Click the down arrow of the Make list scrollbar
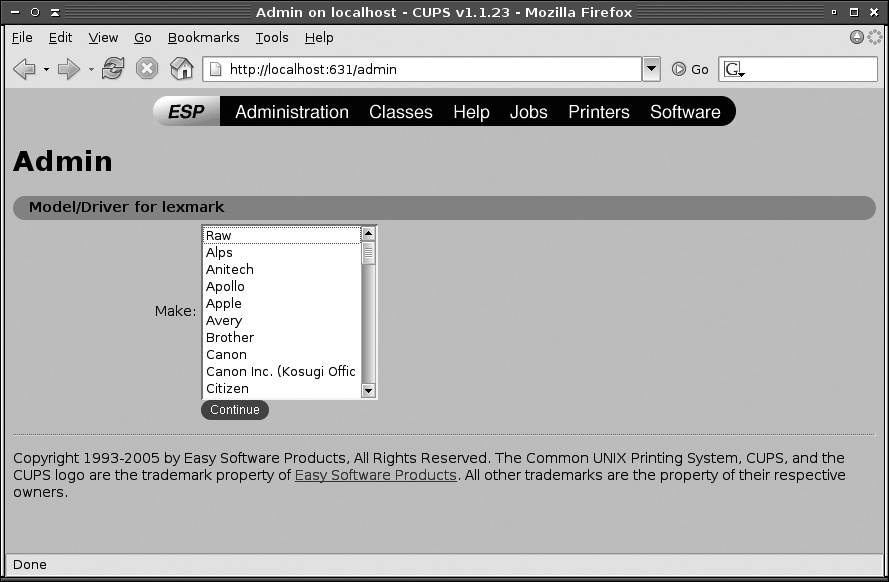The height and width of the screenshot is (582, 889). (369, 391)
